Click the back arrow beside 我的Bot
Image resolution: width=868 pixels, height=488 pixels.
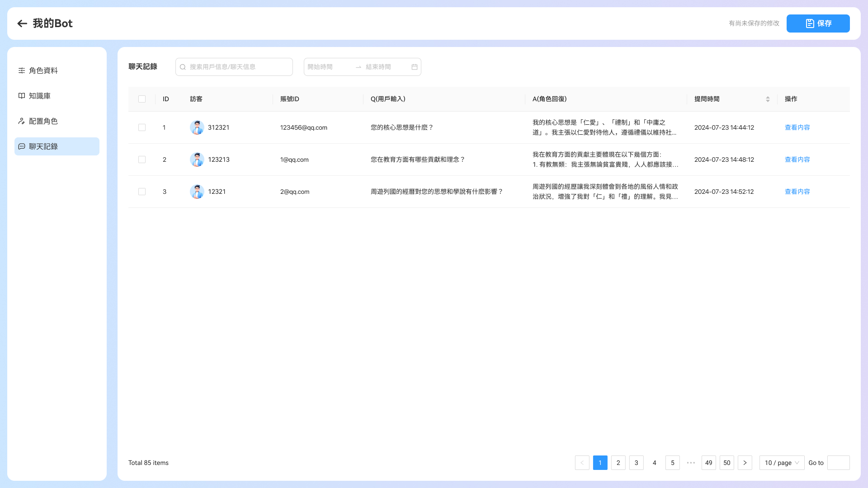[22, 23]
